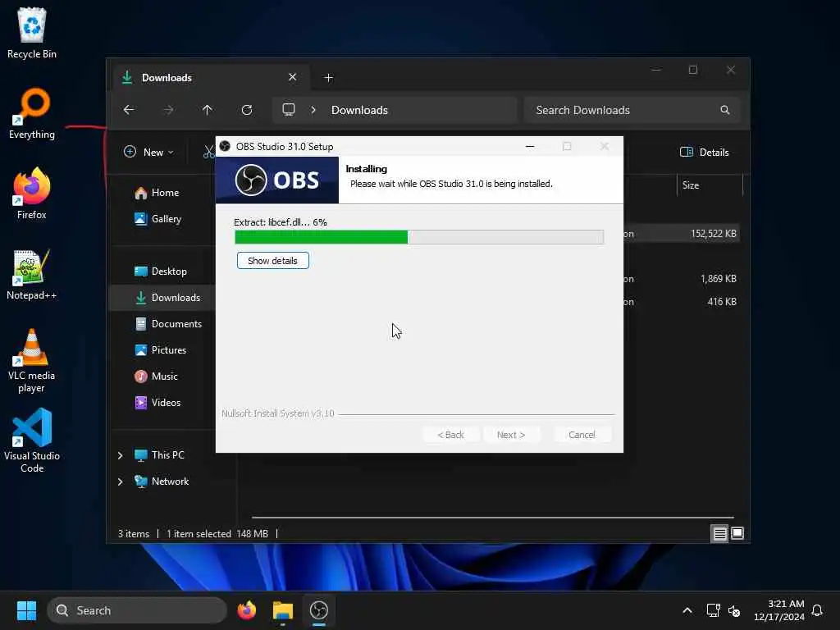Select Downloads in the navigation pane
This screenshot has width=840, height=630.
point(162,298)
